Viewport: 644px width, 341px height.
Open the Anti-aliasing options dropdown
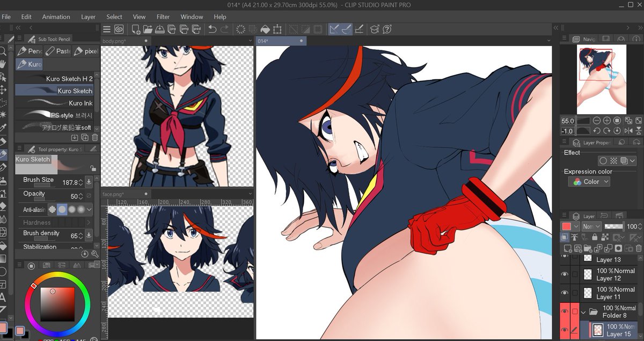[x=89, y=210]
